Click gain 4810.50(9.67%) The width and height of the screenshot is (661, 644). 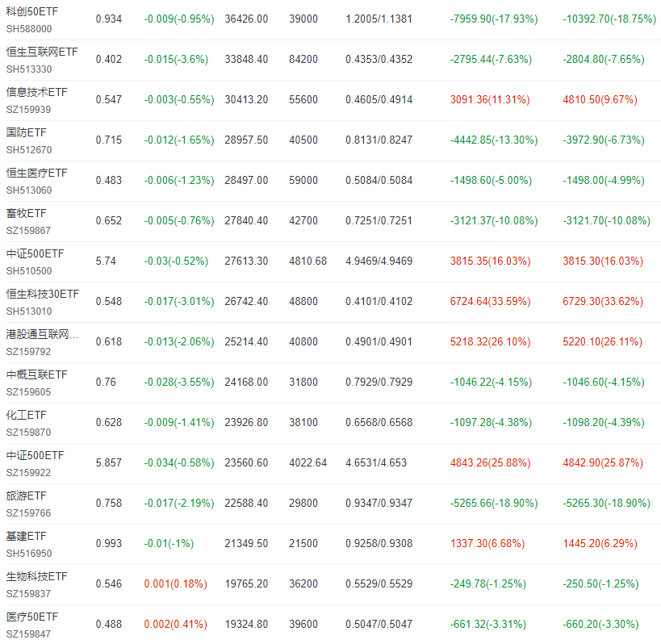600,100
